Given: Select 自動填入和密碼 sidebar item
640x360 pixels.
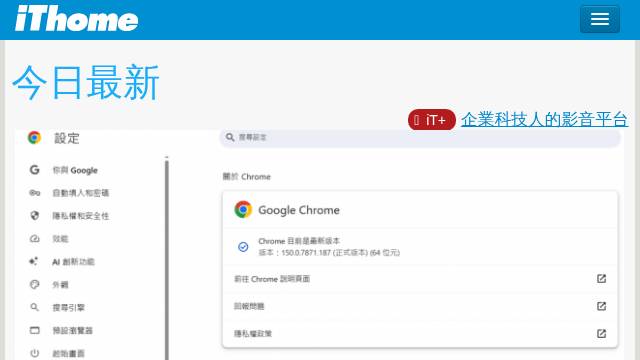Looking at the screenshot, I should coord(80,193).
